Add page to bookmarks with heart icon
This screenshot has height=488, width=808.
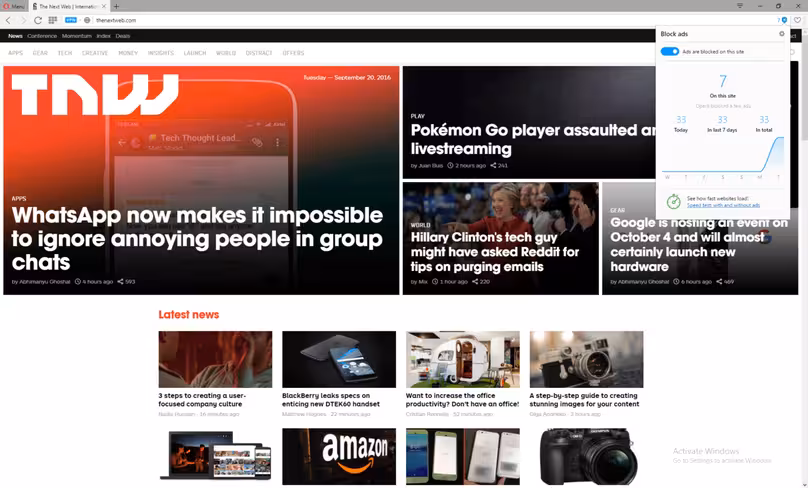(x=798, y=20)
